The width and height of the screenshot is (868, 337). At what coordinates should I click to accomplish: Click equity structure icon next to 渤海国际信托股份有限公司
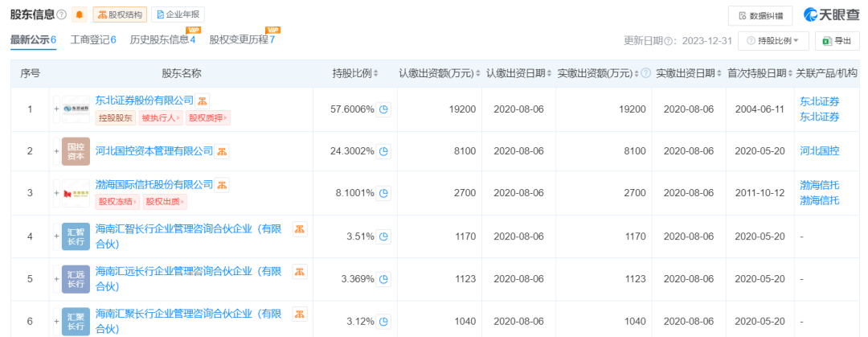222,184
